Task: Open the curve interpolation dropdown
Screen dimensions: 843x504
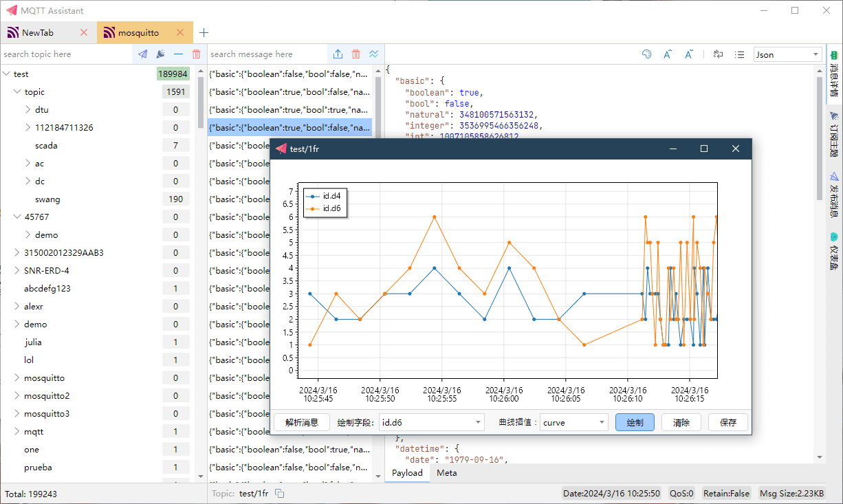Action: pyautogui.click(x=573, y=422)
